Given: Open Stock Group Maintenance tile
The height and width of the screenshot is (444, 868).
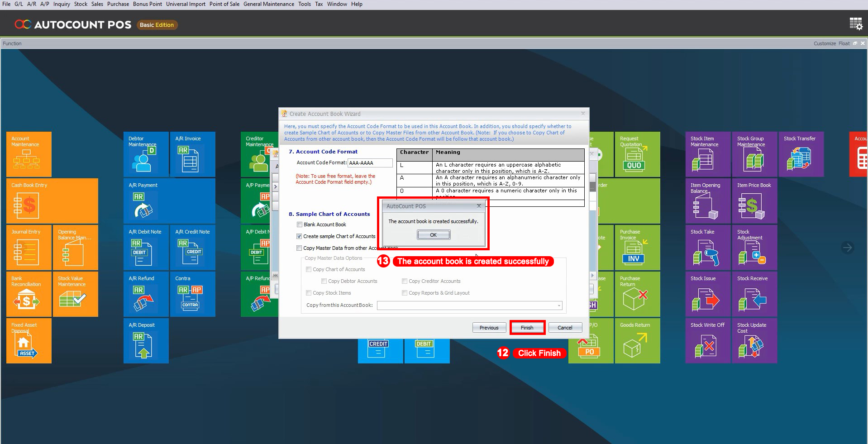Looking at the screenshot, I should tap(755, 154).
